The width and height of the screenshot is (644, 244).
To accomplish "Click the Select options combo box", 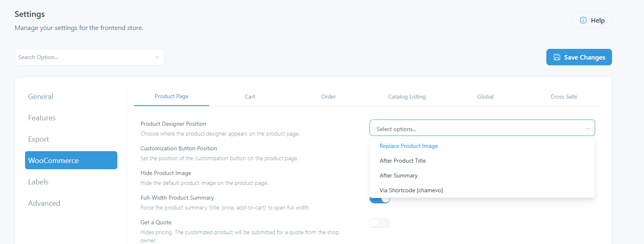I will click(x=482, y=128).
